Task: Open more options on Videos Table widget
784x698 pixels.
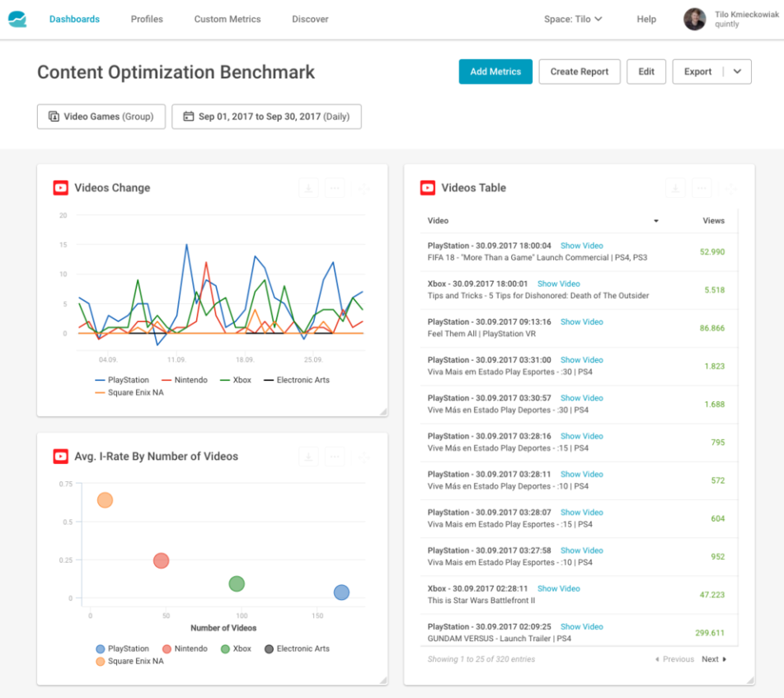Action: coord(702,189)
